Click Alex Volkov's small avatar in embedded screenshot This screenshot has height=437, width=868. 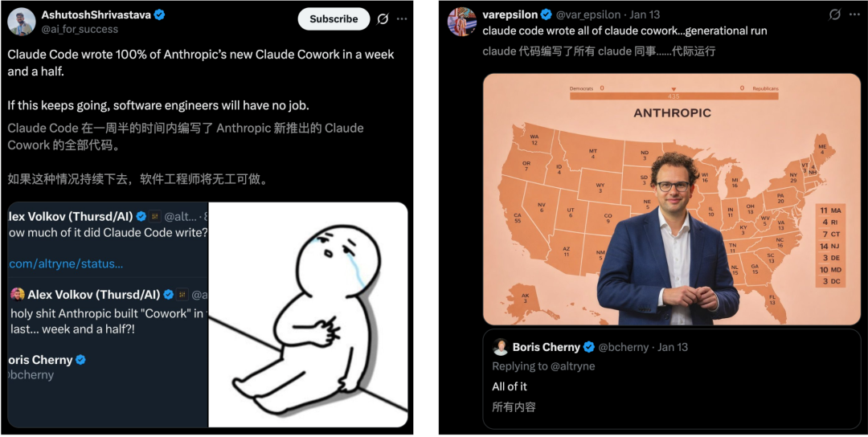coord(17,294)
